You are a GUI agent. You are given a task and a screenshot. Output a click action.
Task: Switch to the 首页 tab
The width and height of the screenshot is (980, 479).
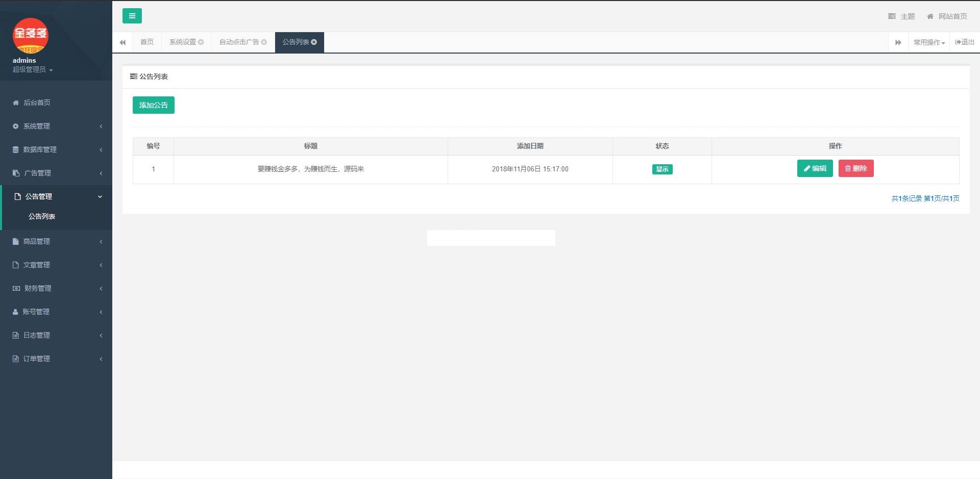(x=147, y=42)
